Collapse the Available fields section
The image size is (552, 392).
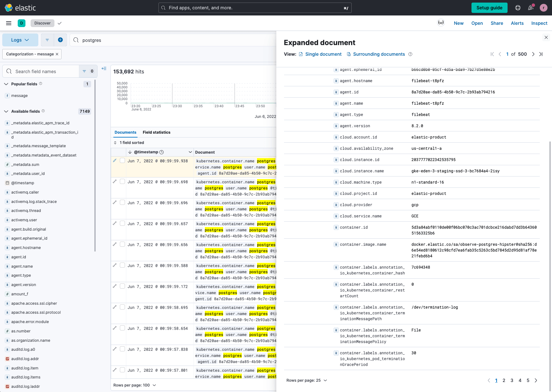click(x=6, y=111)
